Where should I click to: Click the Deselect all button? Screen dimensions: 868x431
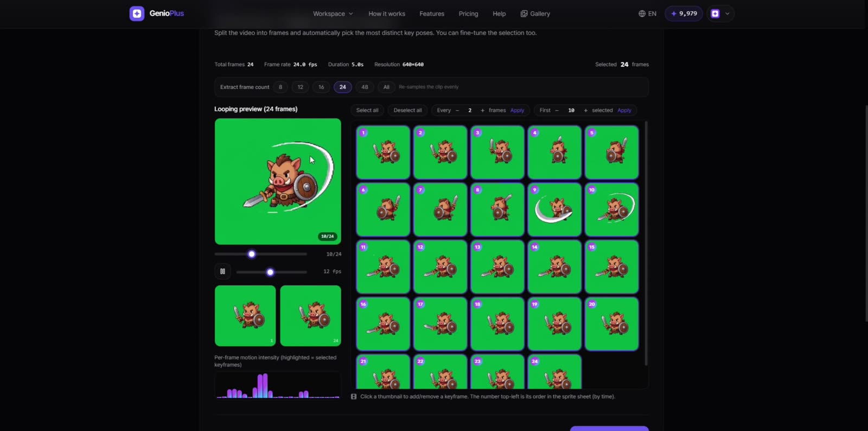(x=407, y=110)
